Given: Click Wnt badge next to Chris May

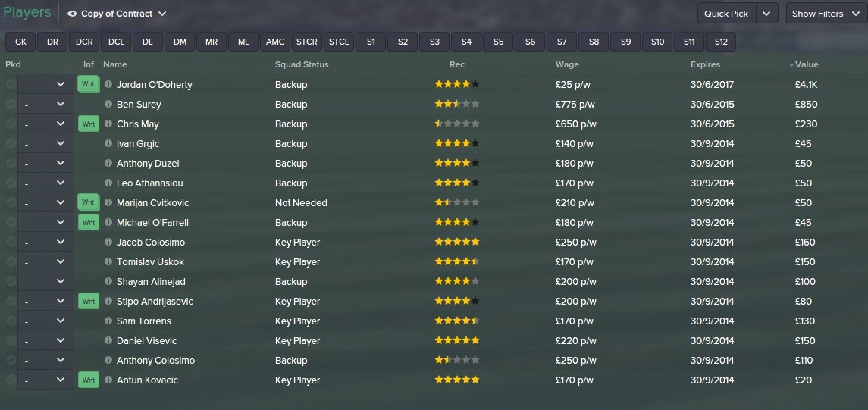Looking at the screenshot, I should tap(89, 124).
